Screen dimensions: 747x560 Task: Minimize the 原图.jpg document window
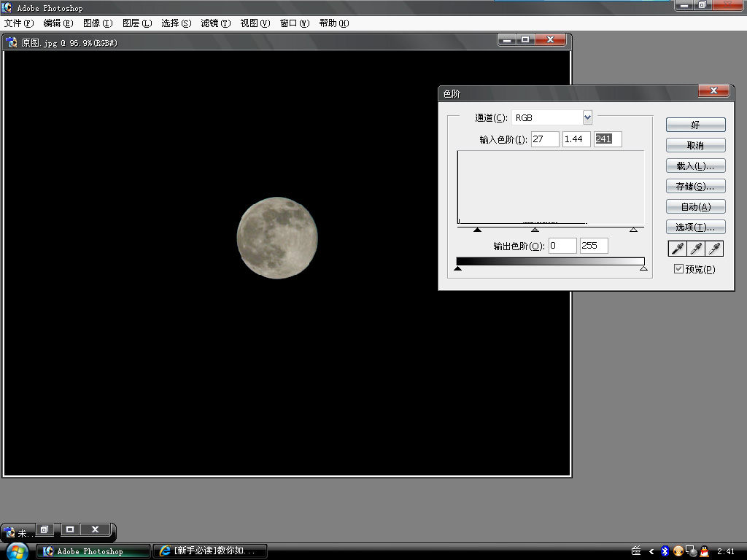pos(507,40)
